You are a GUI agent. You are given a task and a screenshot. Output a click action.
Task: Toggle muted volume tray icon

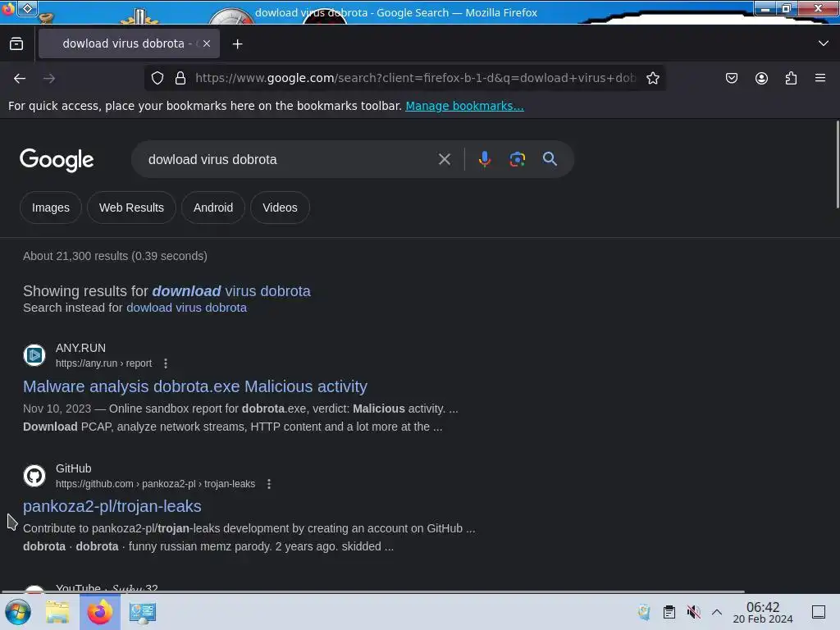click(694, 612)
